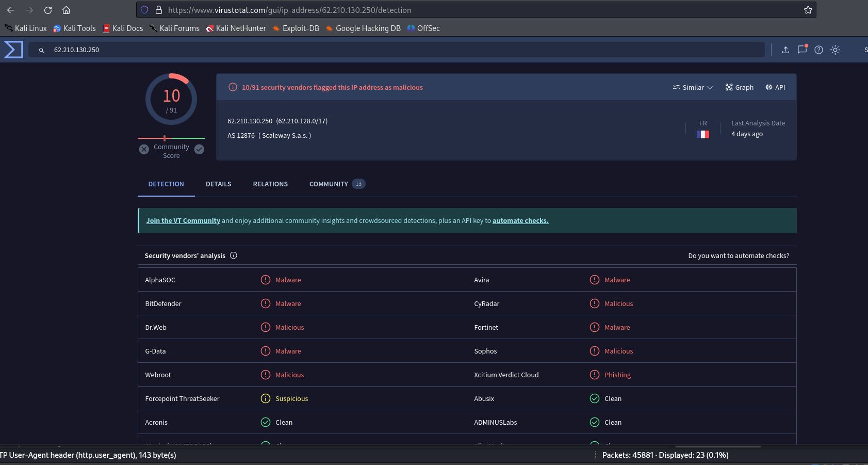Open the help question mark icon
The height and width of the screenshot is (465, 868).
click(818, 50)
